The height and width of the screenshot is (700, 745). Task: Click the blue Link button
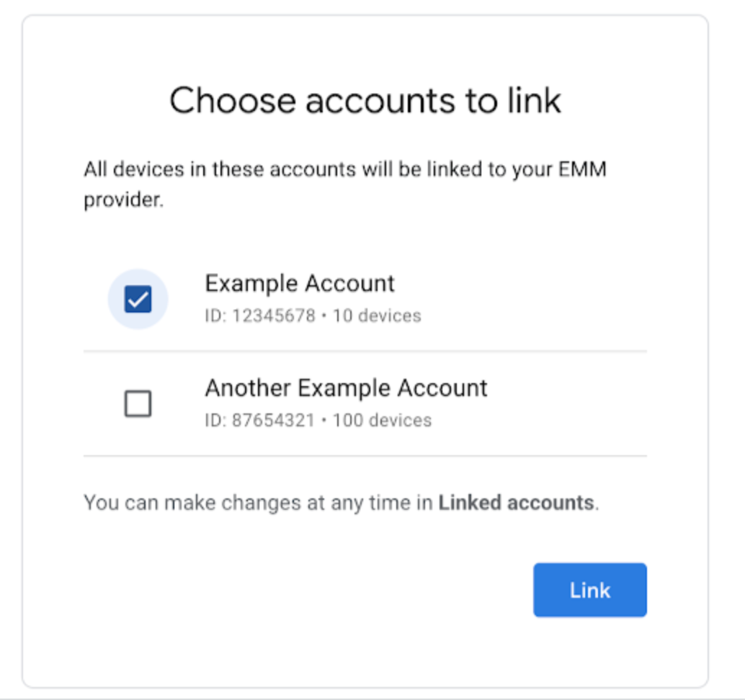point(589,590)
